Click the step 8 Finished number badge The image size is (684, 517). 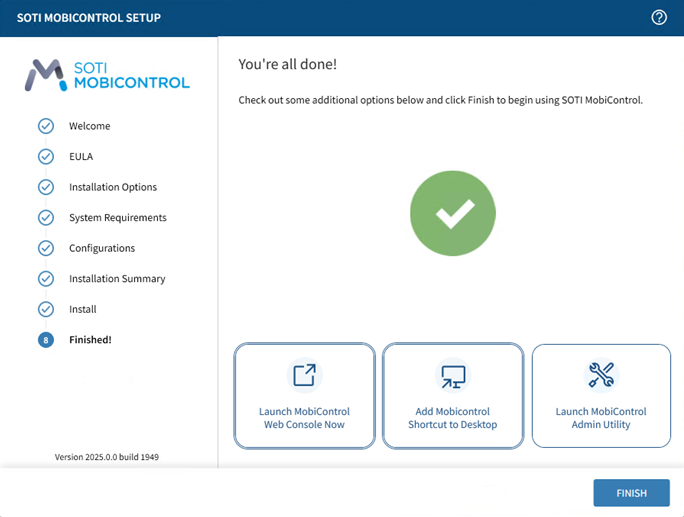pyautogui.click(x=45, y=340)
